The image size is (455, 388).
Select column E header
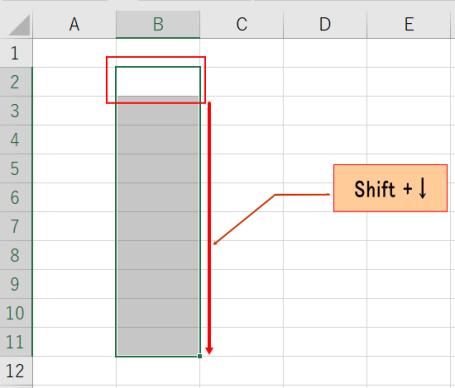[409, 24]
